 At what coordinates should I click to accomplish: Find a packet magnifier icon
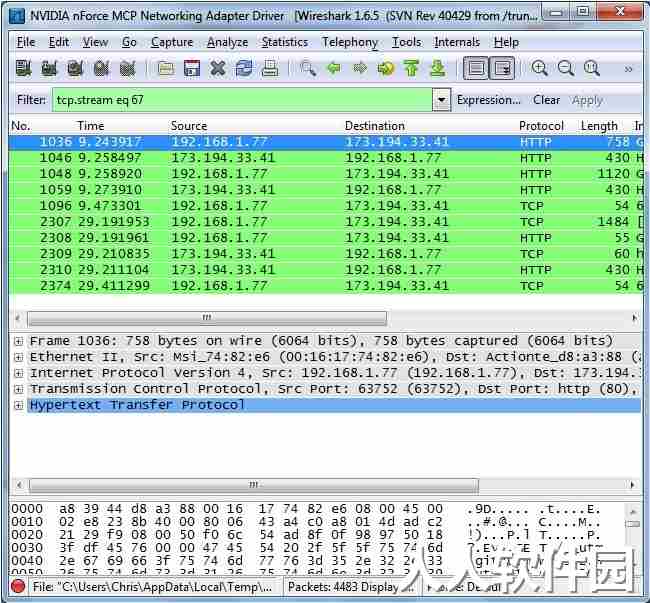(308, 68)
